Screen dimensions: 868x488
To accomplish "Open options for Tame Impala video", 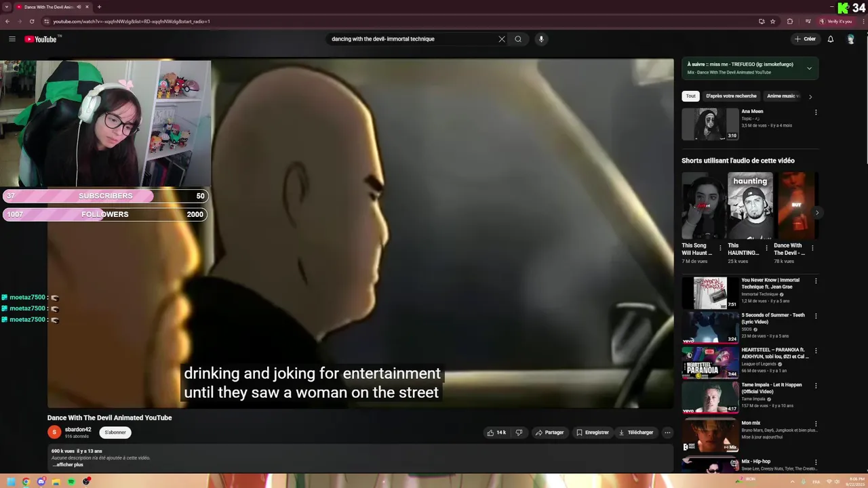I will pos(816,386).
